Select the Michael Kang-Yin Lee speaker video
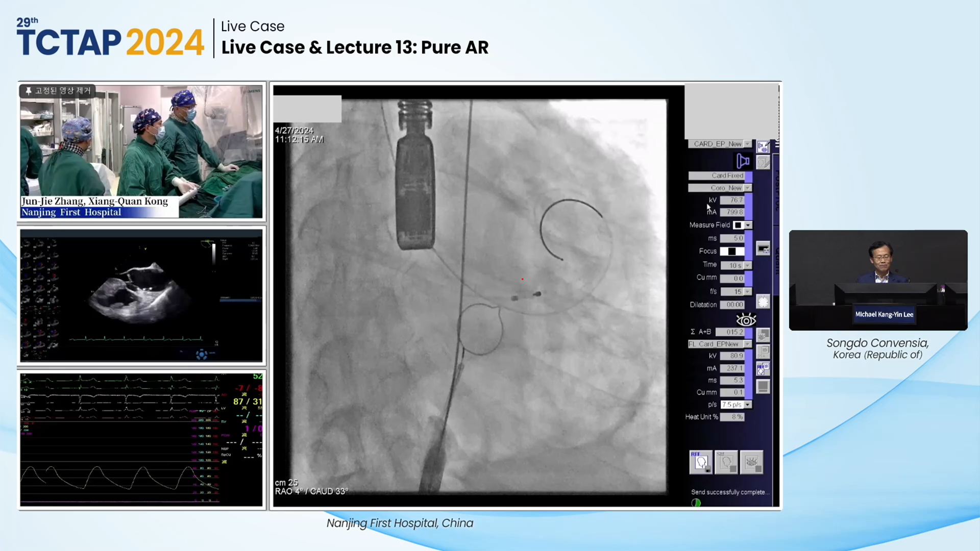 878,280
